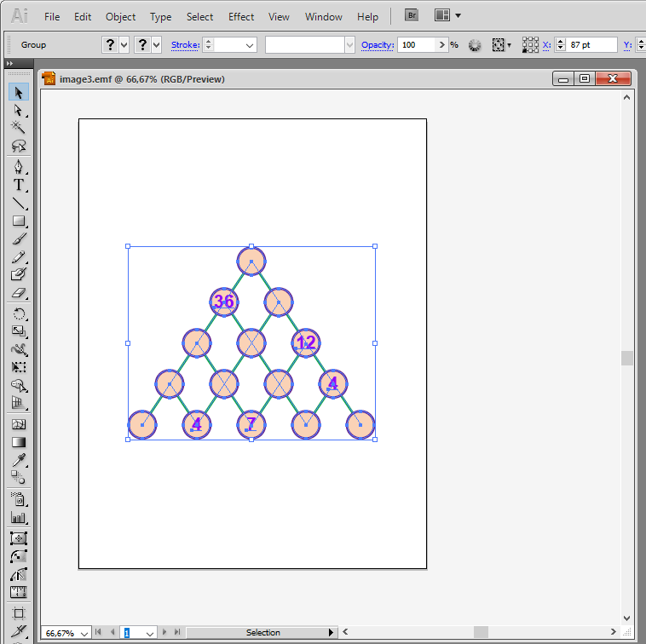Click the Stroke link label

pyautogui.click(x=186, y=45)
